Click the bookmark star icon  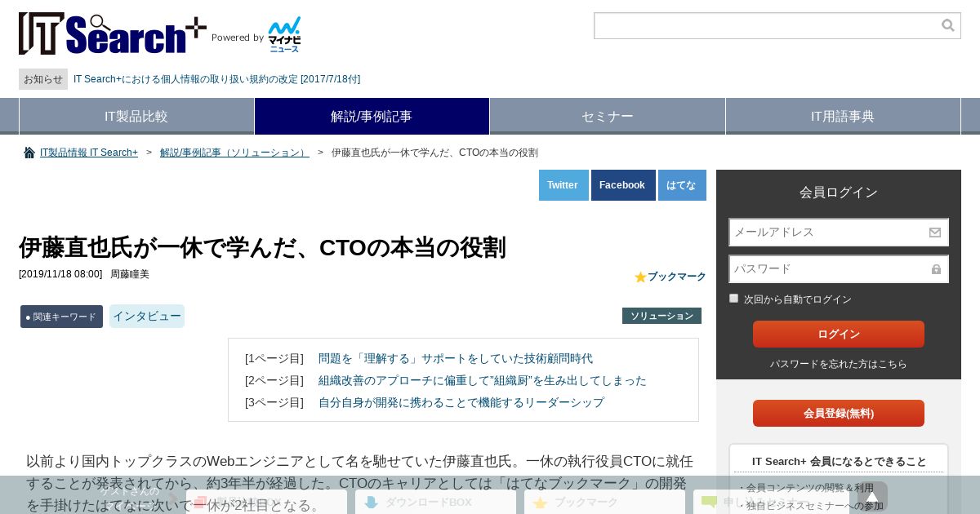coord(640,277)
